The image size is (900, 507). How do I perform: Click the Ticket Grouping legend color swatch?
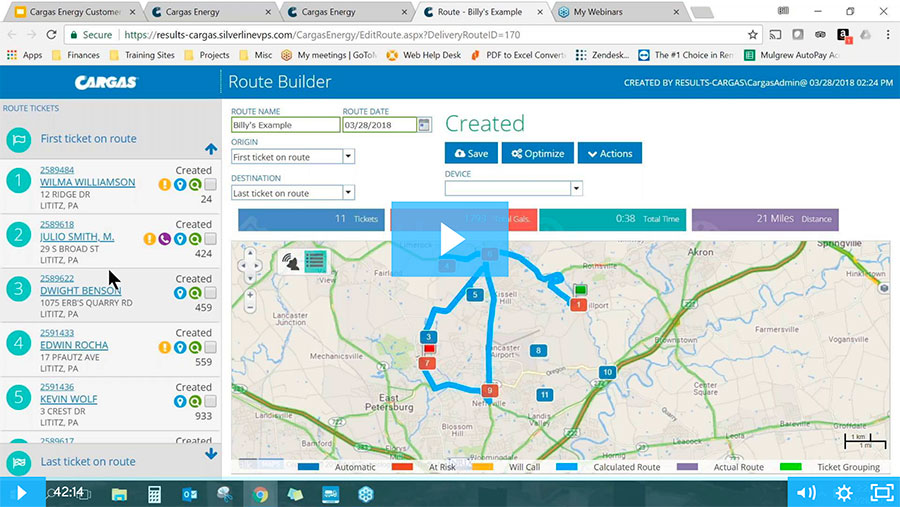pos(790,467)
